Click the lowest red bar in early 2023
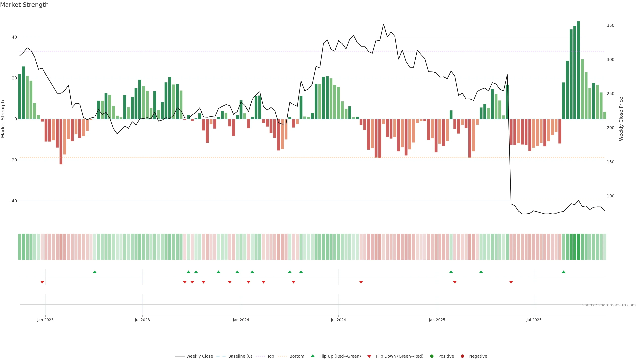 click(x=61, y=141)
